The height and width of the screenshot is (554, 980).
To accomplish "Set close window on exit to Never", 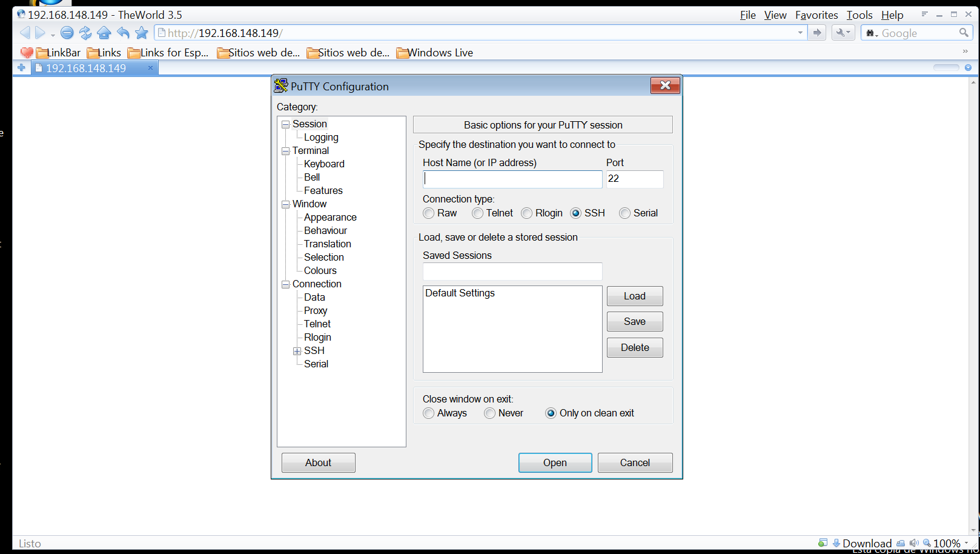I will [490, 413].
